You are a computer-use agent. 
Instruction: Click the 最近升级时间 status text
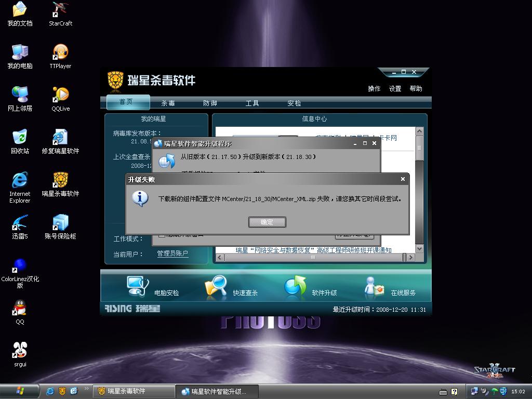[379, 310]
